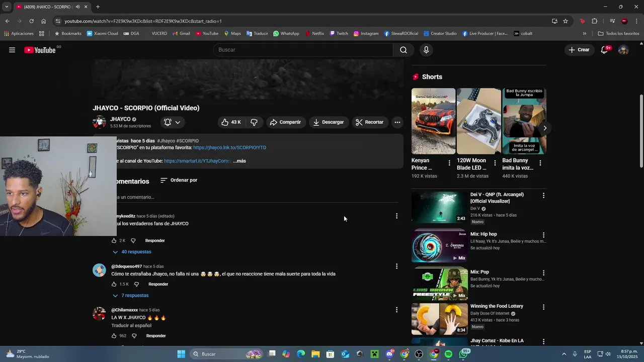Mute the tab audio icon
Viewport: 644px width, 362px height.
point(77,7)
